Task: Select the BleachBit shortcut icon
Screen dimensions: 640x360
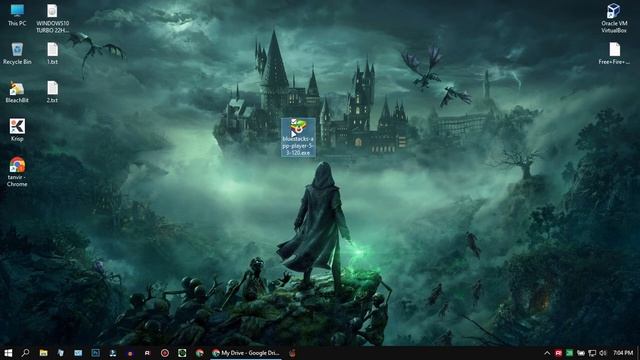Action: tap(17, 92)
